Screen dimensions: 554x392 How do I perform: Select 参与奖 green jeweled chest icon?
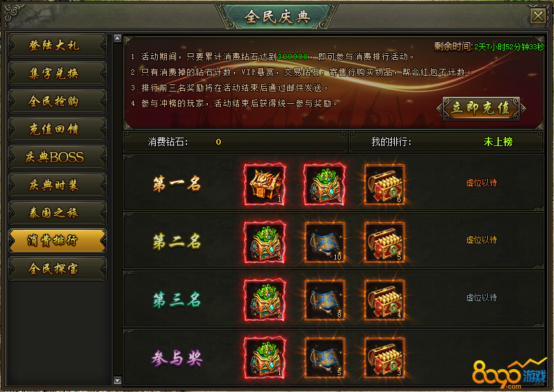[x=265, y=358]
